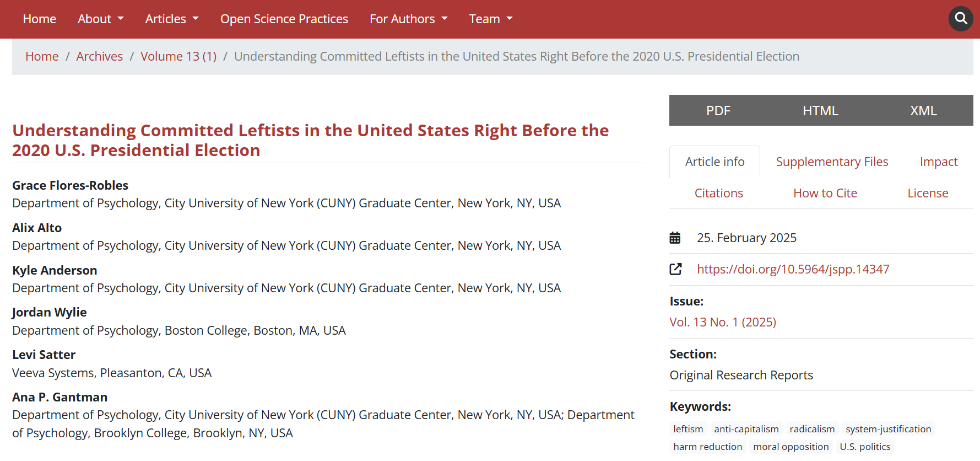Show the License tab
The height and width of the screenshot is (461, 980).
928,193
